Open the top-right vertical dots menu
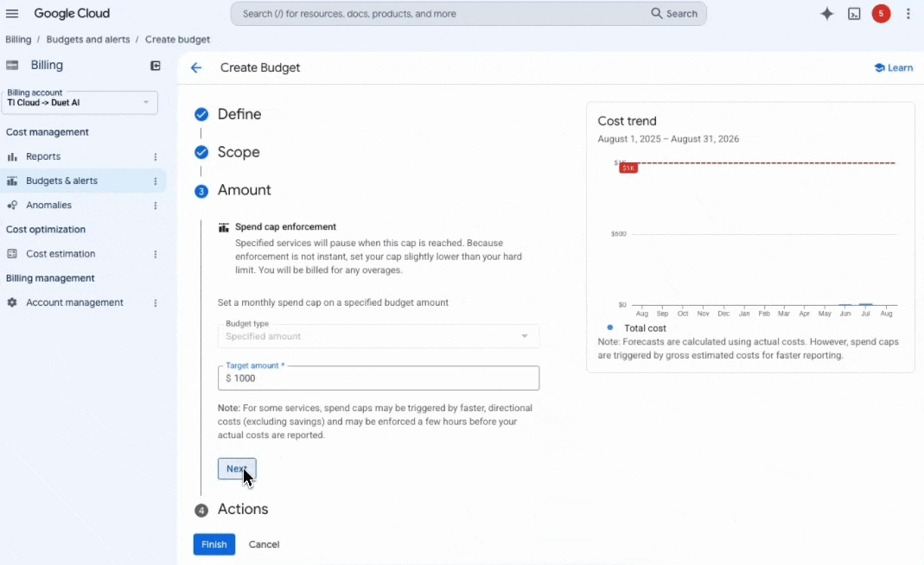The image size is (924, 565). point(908,14)
